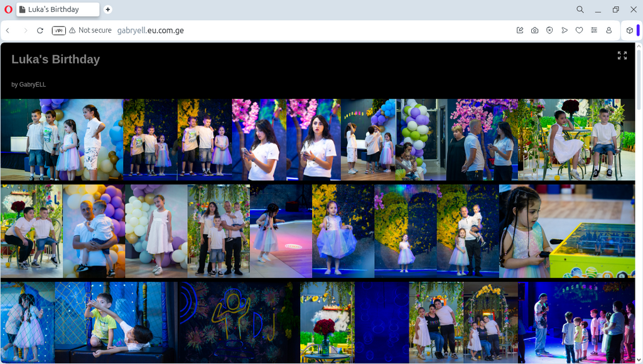The image size is (643, 364).
Task: Click the gabryell.eu.com.ge address field
Action: 151,30
